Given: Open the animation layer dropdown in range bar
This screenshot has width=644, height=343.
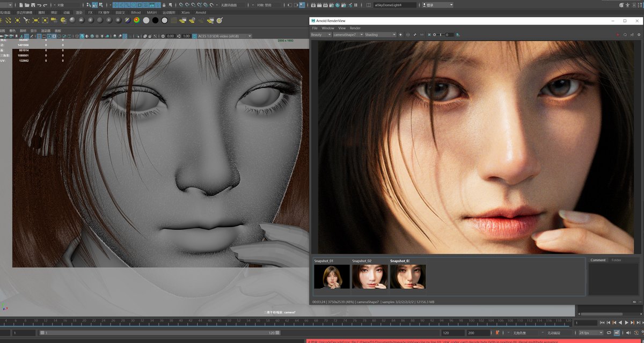Looking at the screenshot, I should point(555,333).
